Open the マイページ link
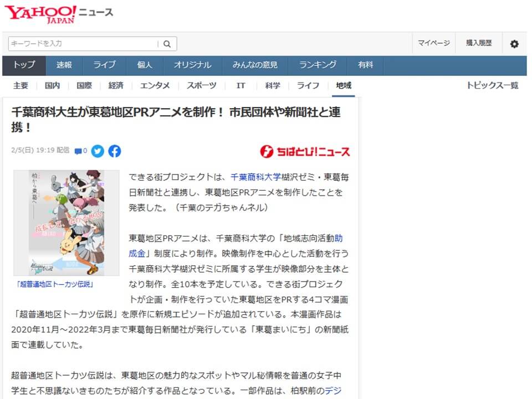This screenshot has width=532, height=399. point(433,43)
